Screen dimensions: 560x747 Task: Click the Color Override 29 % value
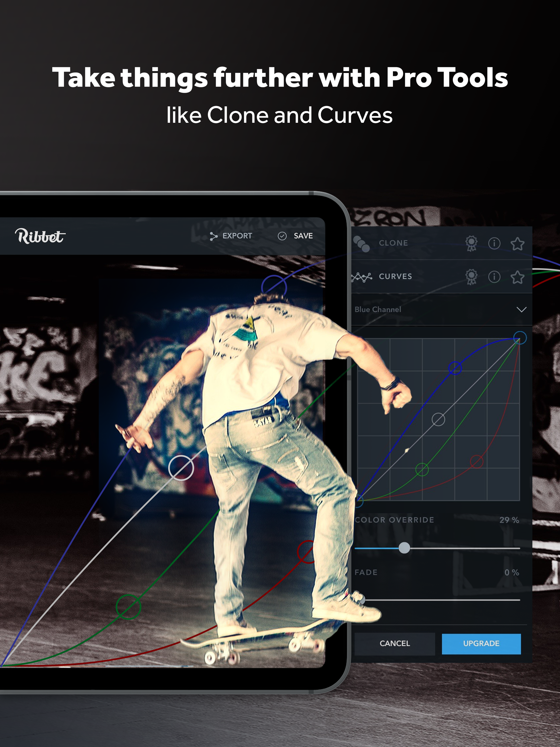(x=509, y=520)
